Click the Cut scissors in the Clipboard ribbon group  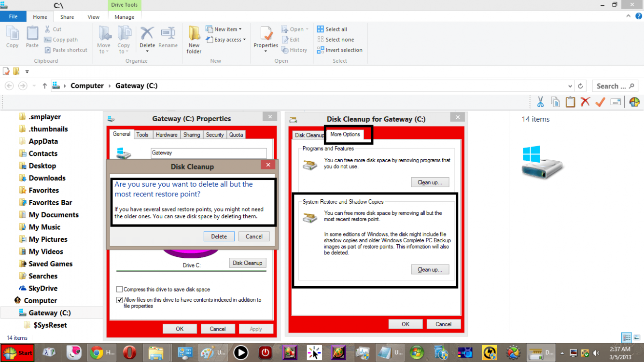(48, 29)
